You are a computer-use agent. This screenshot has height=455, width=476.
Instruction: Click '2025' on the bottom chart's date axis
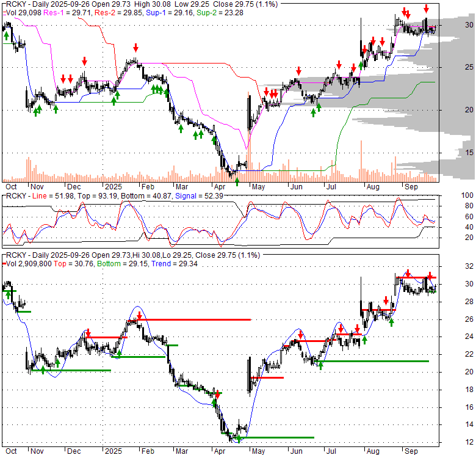114,451
